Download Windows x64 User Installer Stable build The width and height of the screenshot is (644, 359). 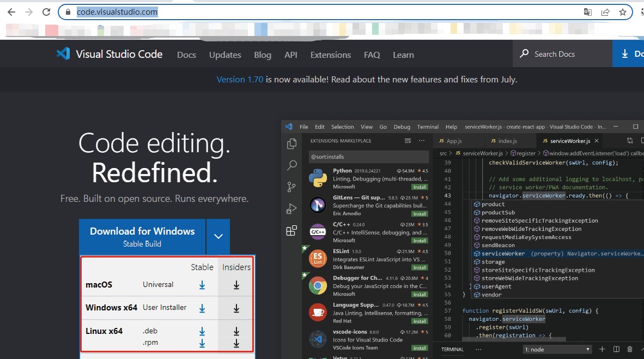tap(202, 308)
